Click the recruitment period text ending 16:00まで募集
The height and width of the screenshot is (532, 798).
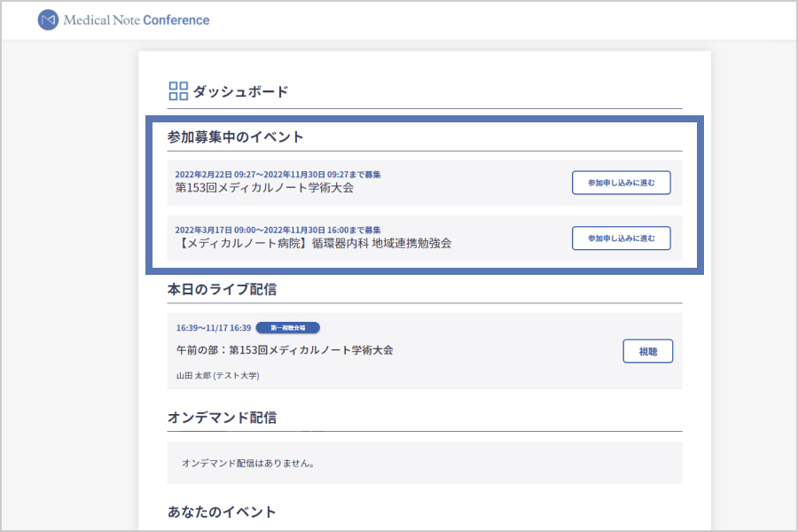[x=278, y=231]
